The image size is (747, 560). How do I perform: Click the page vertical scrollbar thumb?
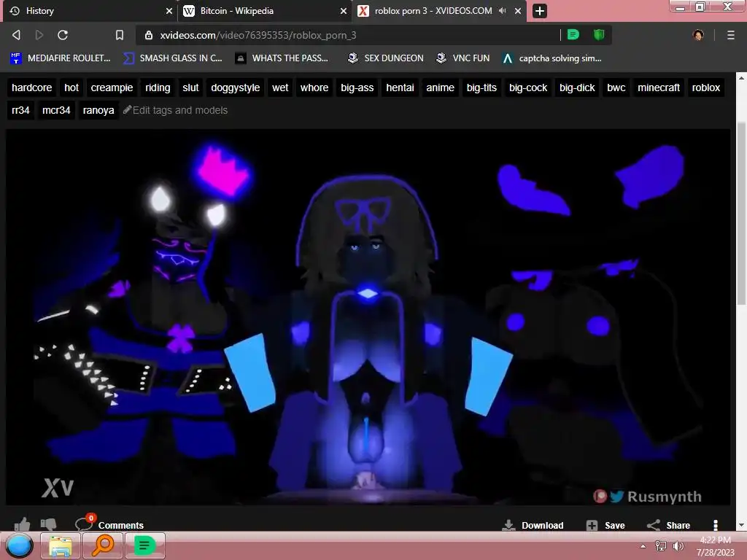coord(741,214)
